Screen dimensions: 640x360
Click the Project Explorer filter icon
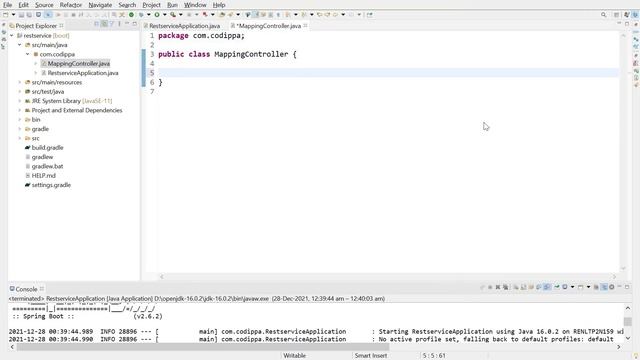(111, 24)
